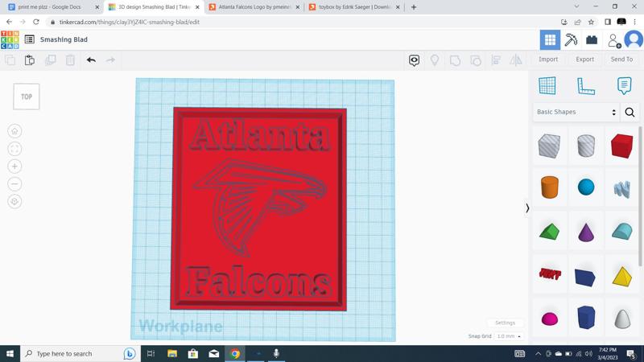Image resolution: width=644 pixels, height=362 pixels.
Task: Open the user profile avatar
Action: pyautogui.click(x=634, y=39)
